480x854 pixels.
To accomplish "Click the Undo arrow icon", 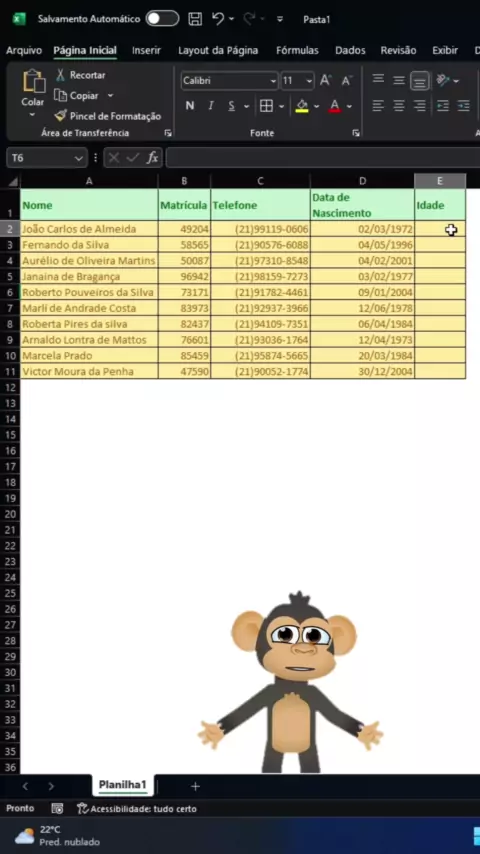I will click(x=218, y=19).
